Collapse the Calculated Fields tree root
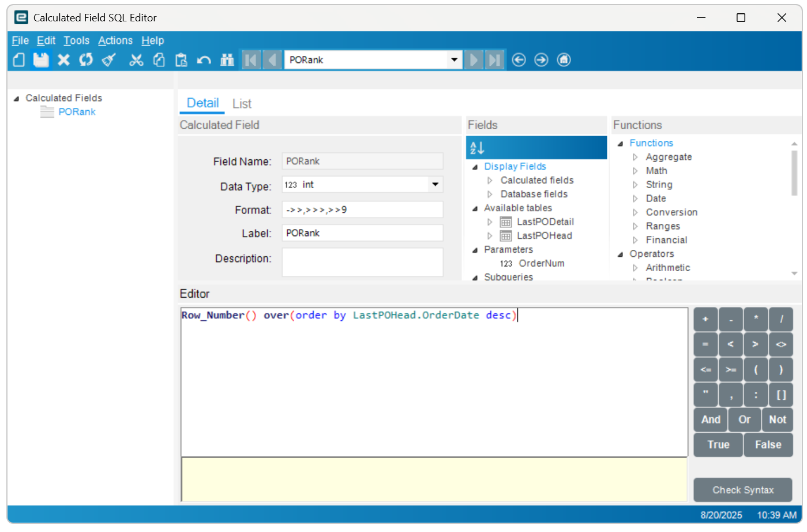The image size is (807, 532). click(x=16, y=99)
